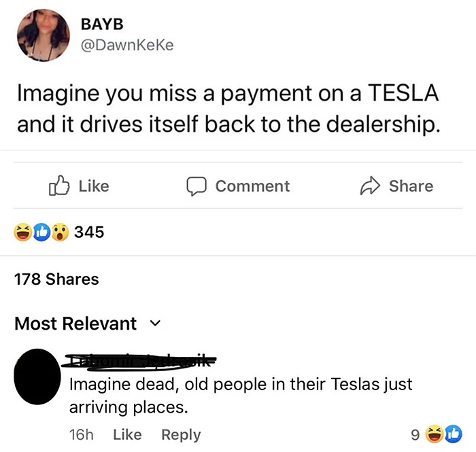The height and width of the screenshot is (452, 476).
Task: Click the laughing emoji on the comment
Action: tap(435, 434)
